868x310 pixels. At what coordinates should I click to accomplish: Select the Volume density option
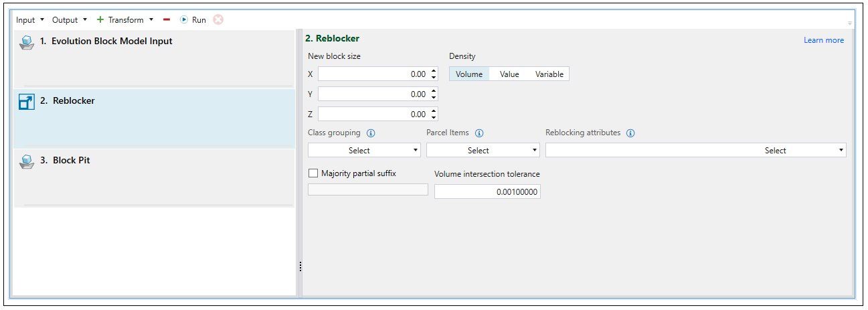coord(469,74)
